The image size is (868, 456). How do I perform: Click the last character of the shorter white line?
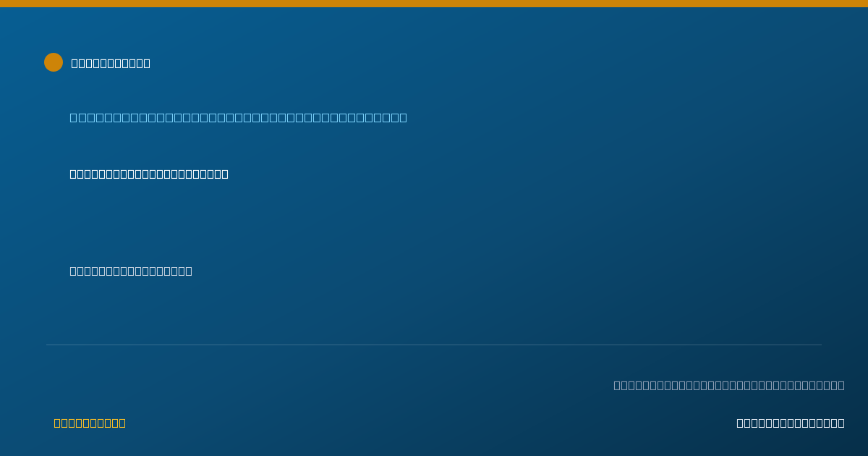coord(189,271)
